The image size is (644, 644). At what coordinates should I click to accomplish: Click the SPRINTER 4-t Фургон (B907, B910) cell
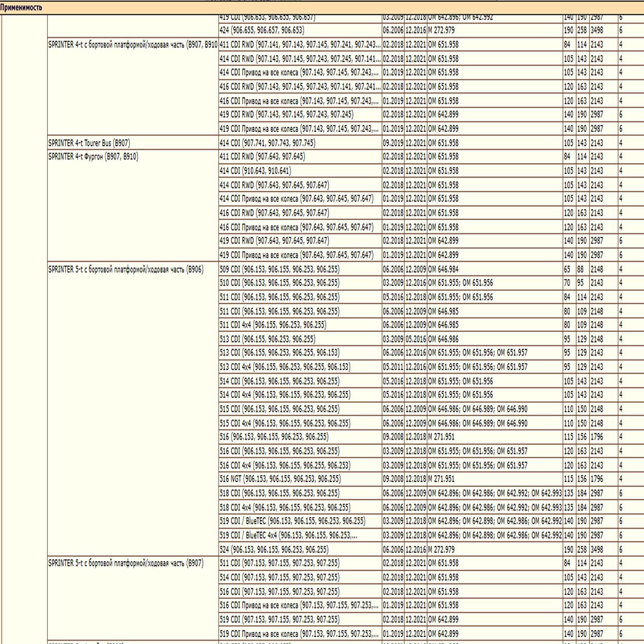93,157
